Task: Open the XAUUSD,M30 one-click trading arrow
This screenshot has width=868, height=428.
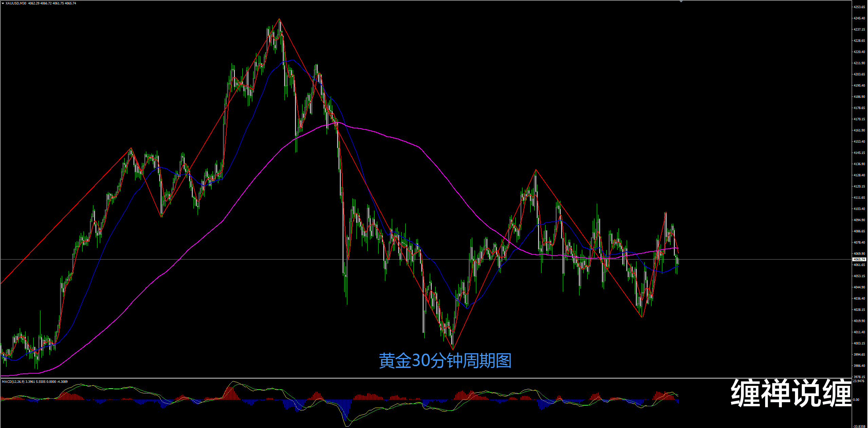Action: 3,3
